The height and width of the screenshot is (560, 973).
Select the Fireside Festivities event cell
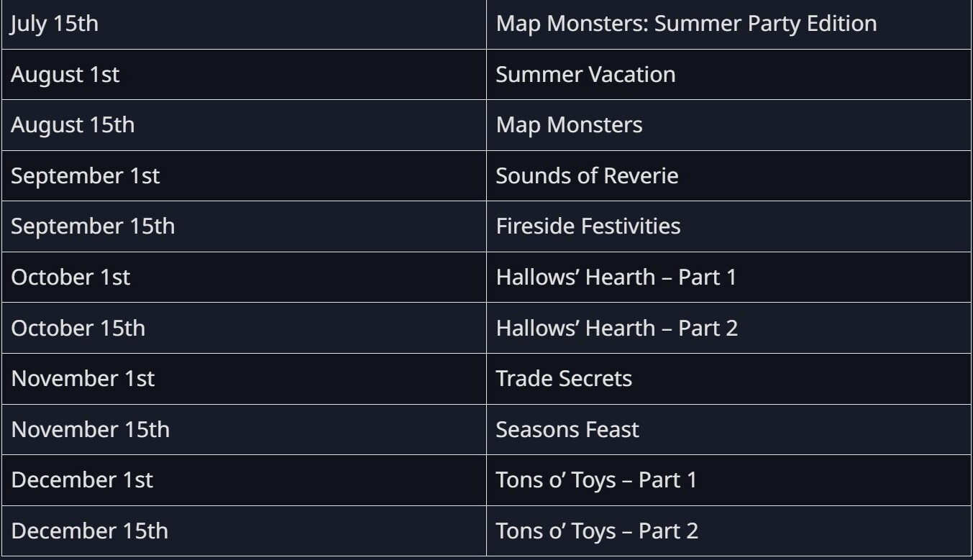pos(588,226)
